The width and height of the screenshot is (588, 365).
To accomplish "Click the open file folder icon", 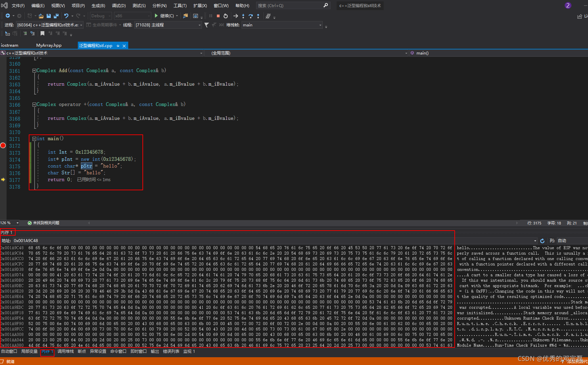I will click(x=41, y=16).
